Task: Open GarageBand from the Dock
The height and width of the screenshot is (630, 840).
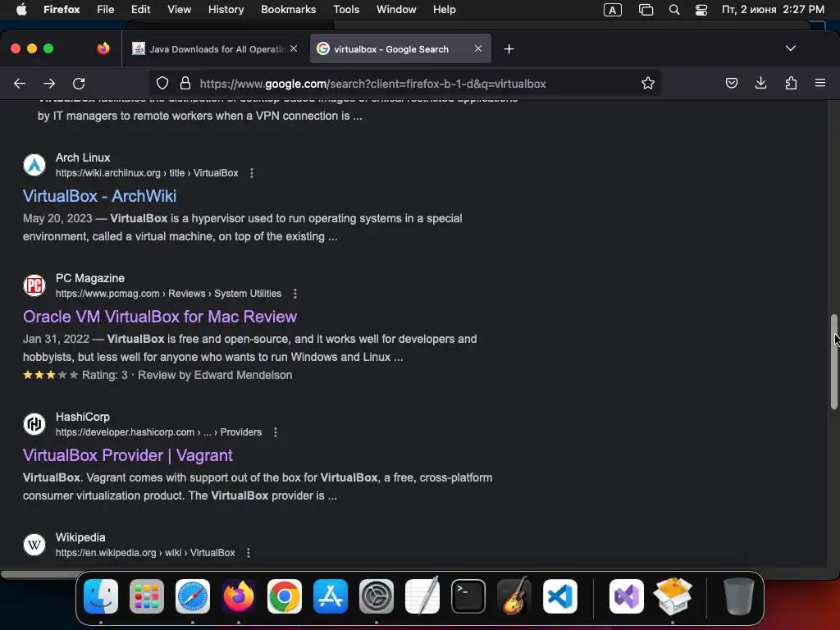Action: [514, 596]
